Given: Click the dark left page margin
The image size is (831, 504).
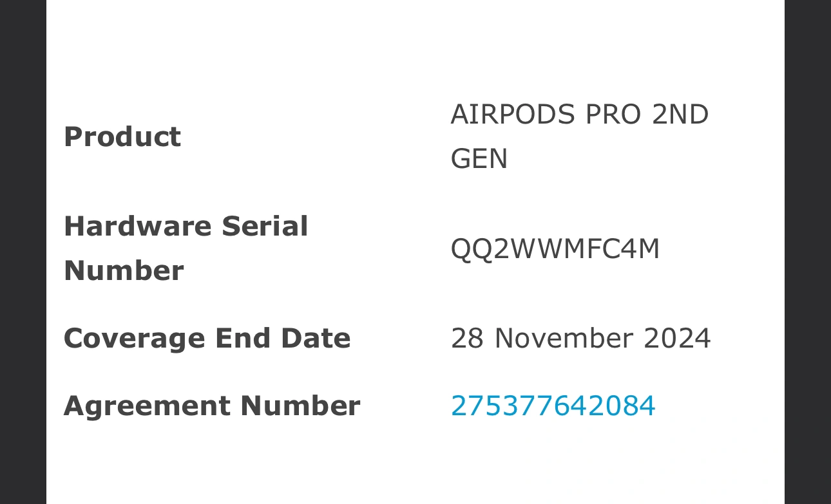Looking at the screenshot, I should coord(23,252).
